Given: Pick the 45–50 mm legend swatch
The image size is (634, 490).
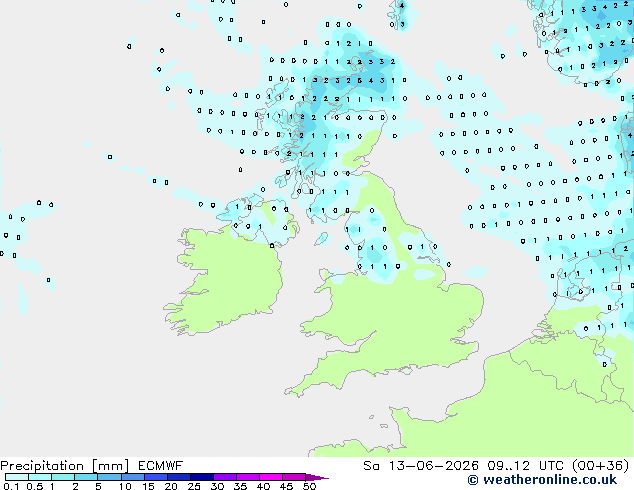Looking at the screenshot, I should pos(294,477).
